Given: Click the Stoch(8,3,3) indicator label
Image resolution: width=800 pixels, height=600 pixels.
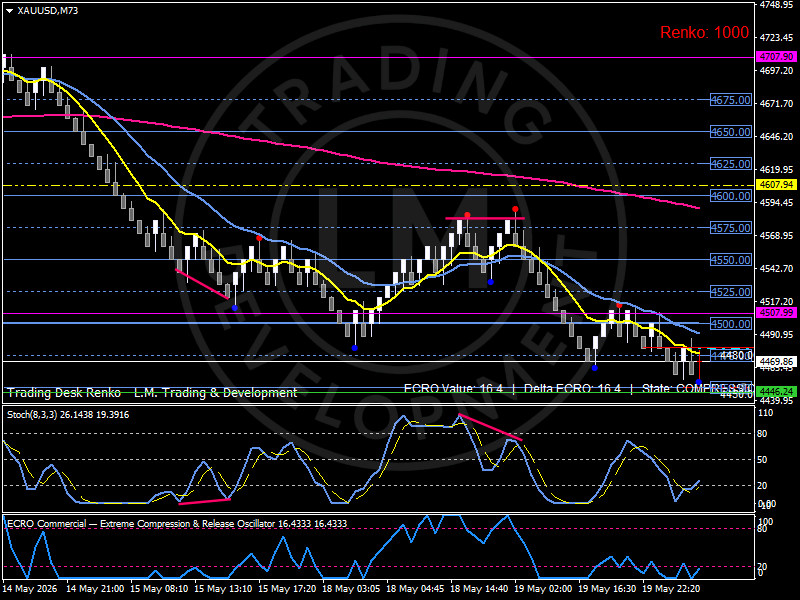Looking at the screenshot, I should (68, 415).
